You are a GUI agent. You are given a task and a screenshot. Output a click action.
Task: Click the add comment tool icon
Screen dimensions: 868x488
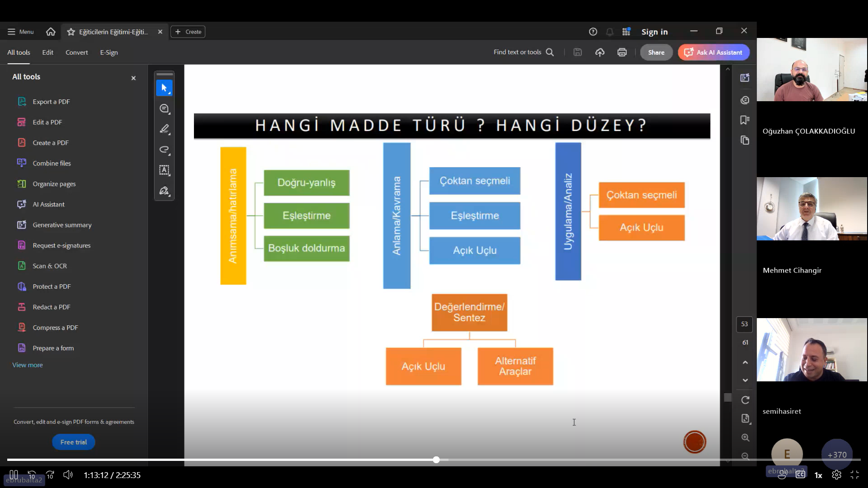pos(164,109)
